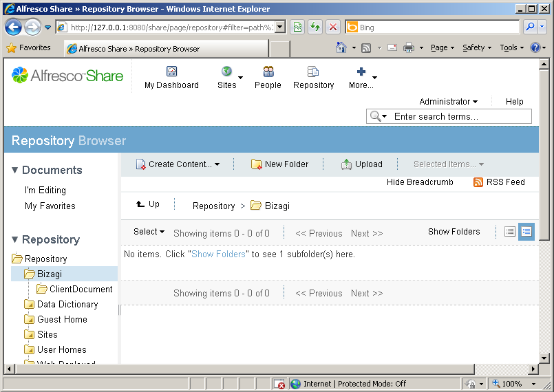Open the IE Page menu
This screenshot has width=554, height=392.
coord(442,47)
